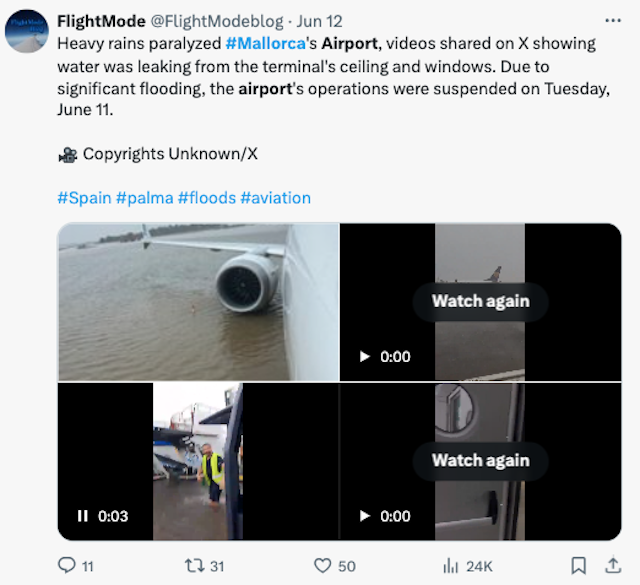Image resolution: width=640 pixels, height=585 pixels.
Task: Click the reply comment icon
Action: 67,566
